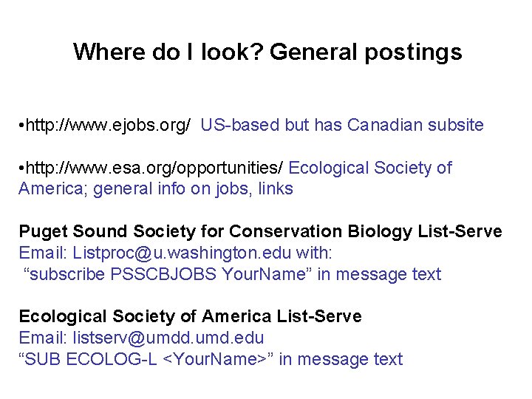The height and width of the screenshot is (399, 532).
Task: Click the listserv@umdd.umd.edu email address
Action: (168, 338)
